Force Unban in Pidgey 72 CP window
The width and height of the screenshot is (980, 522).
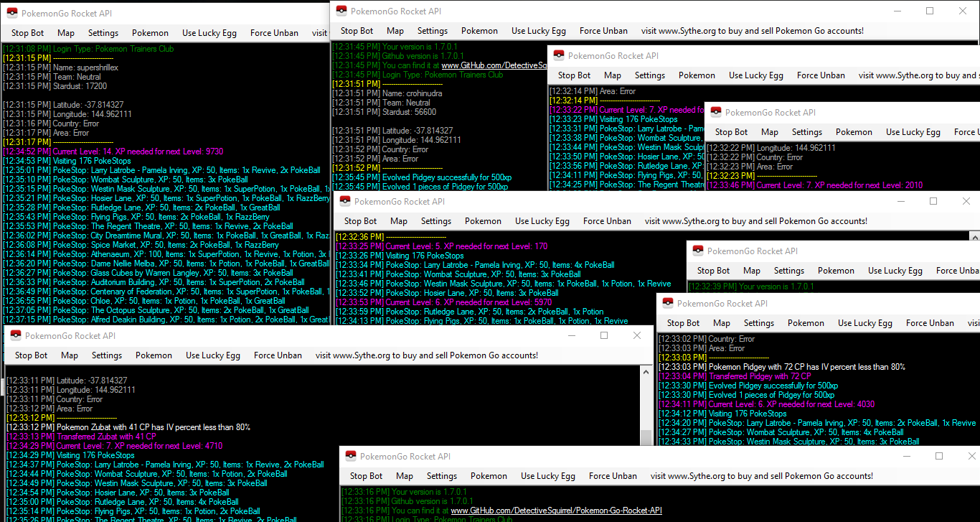930,323
